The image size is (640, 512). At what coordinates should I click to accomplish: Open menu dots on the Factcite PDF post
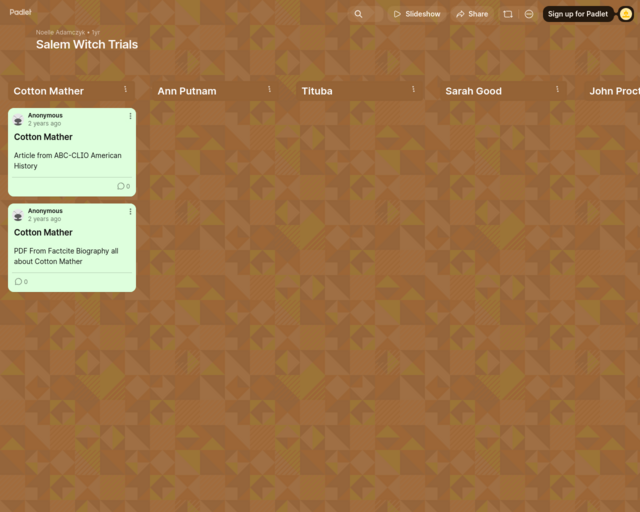tap(130, 211)
